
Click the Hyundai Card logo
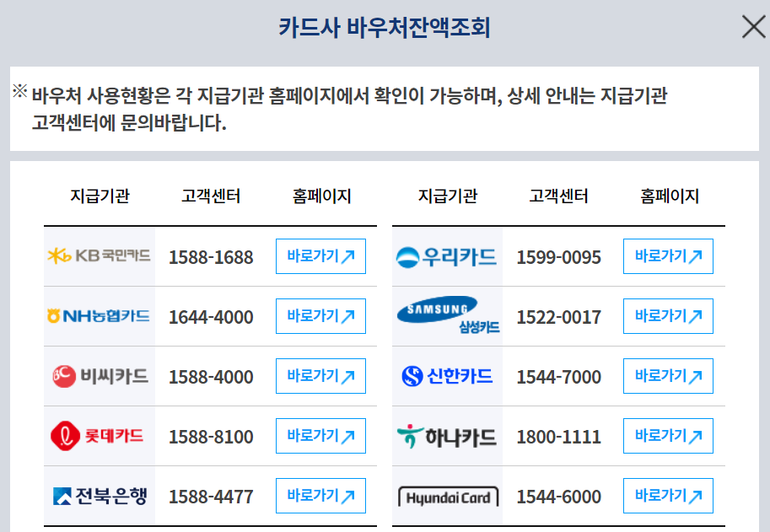[x=449, y=497]
